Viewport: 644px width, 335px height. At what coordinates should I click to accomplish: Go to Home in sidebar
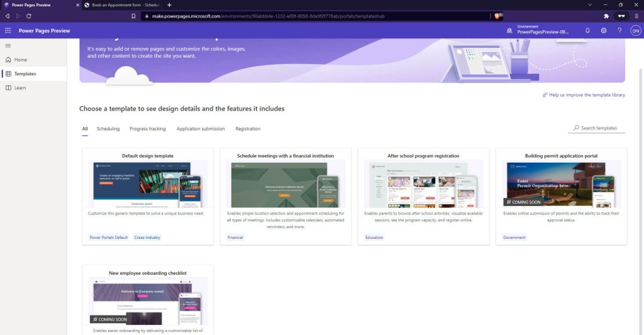point(33,60)
